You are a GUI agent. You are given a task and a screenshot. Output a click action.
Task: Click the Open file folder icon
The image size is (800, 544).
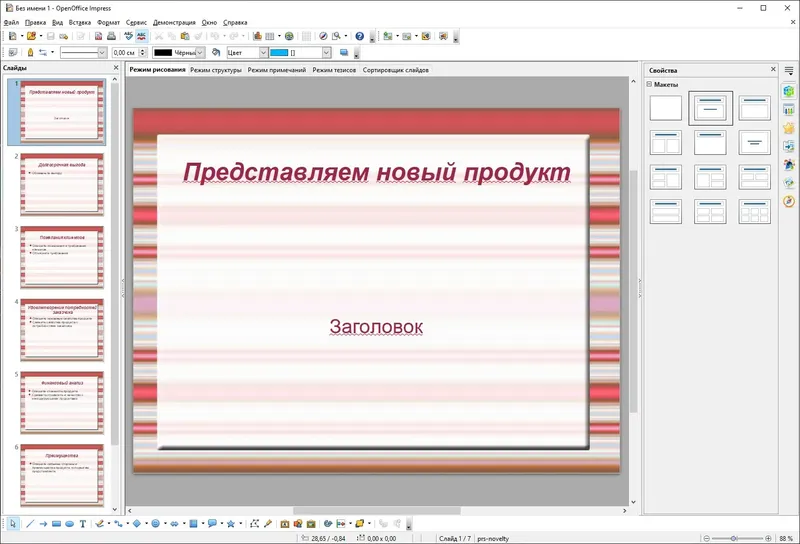[x=32, y=36]
